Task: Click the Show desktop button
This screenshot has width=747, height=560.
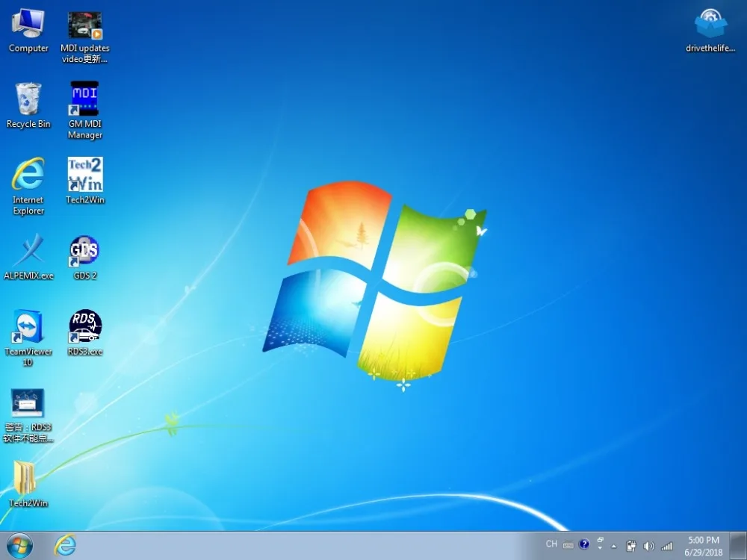Action: (739, 546)
